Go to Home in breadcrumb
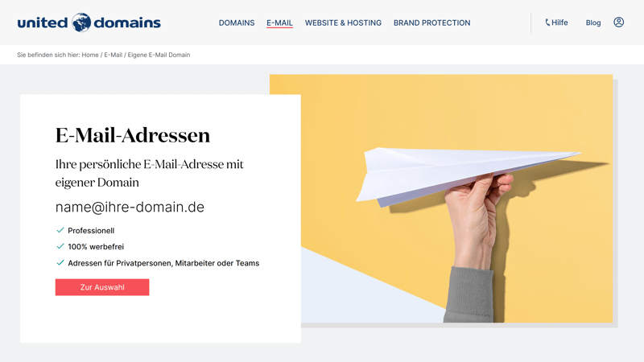 pyautogui.click(x=90, y=55)
